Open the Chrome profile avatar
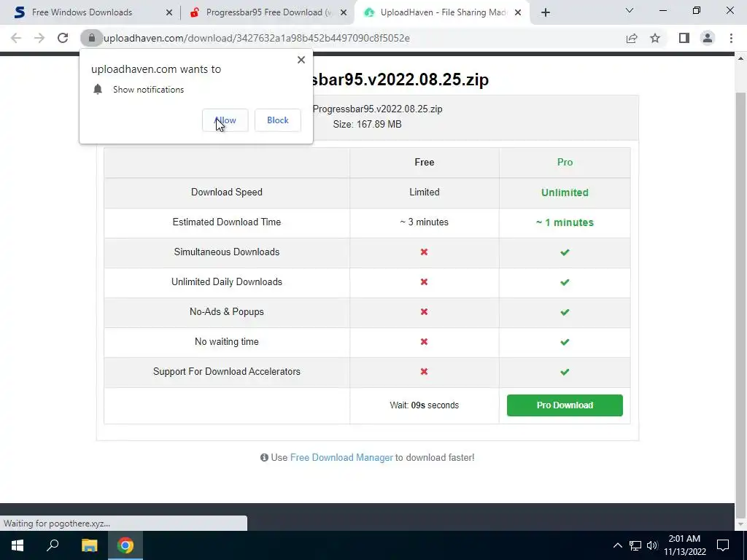The height and width of the screenshot is (560, 747). click(x=708, y=38)
